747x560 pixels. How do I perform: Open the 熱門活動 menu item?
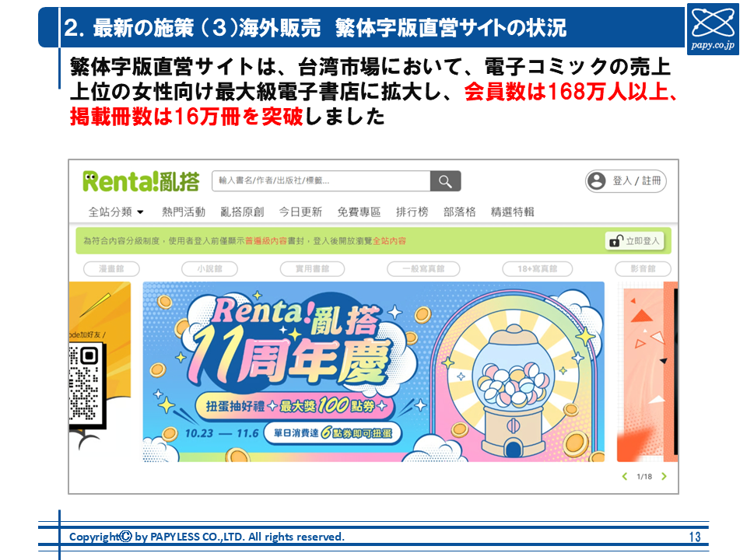pos(184,212)
